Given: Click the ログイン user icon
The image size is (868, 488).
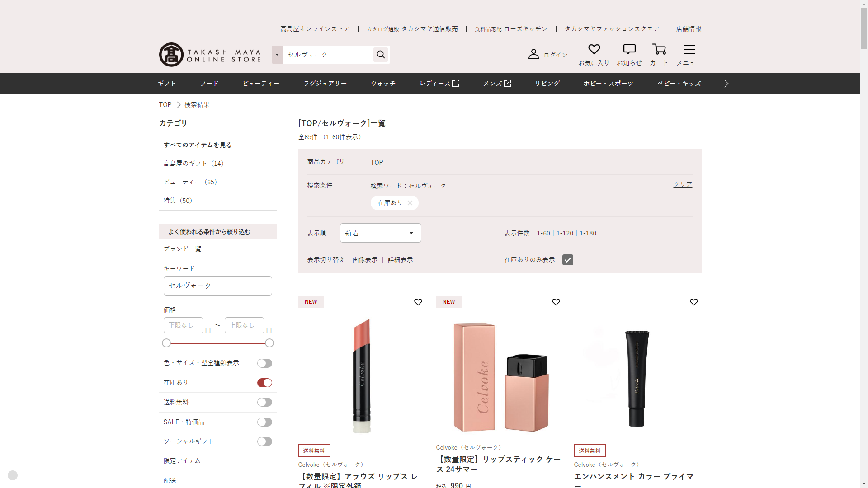Looking at the screenshot, I should click(x=533, y=54).
